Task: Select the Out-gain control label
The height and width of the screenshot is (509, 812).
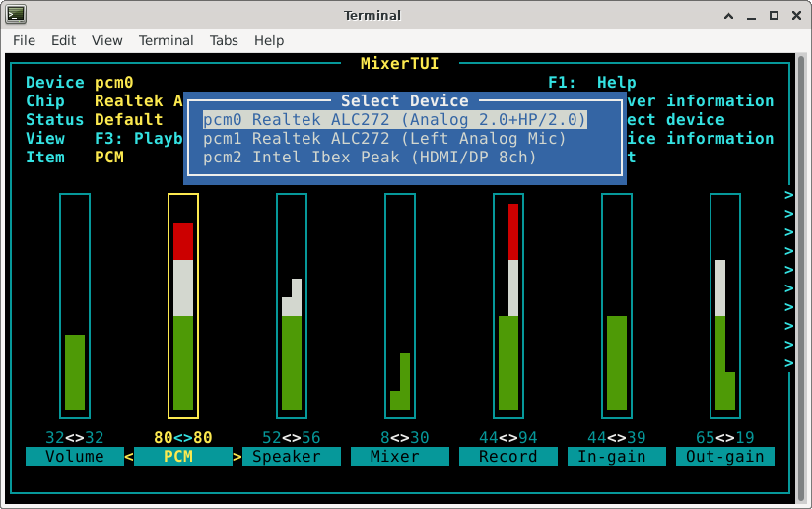Action: (725, 457)
